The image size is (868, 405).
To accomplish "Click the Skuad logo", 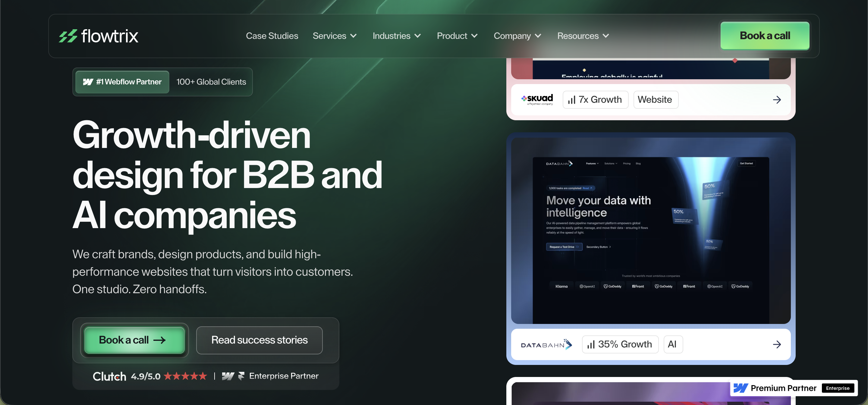I will pyautogui.click(x=537, y=99).
